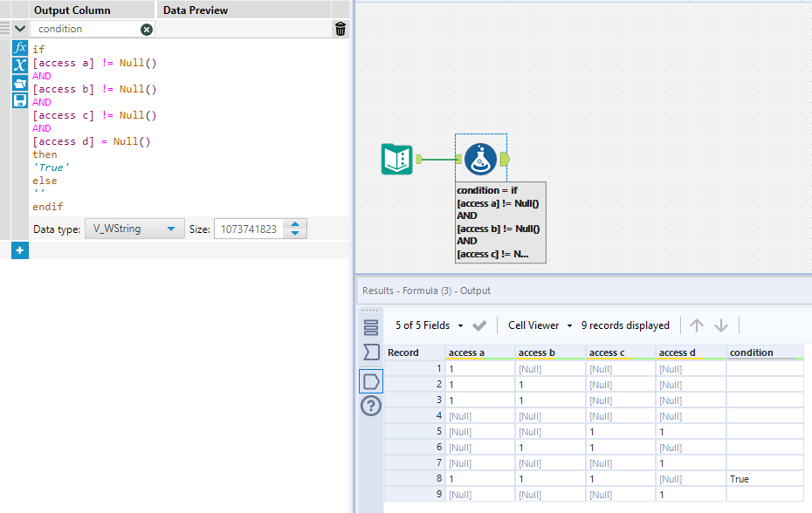
Task: Open the Cell Viewer dropdown
Action: coord(539,325)
